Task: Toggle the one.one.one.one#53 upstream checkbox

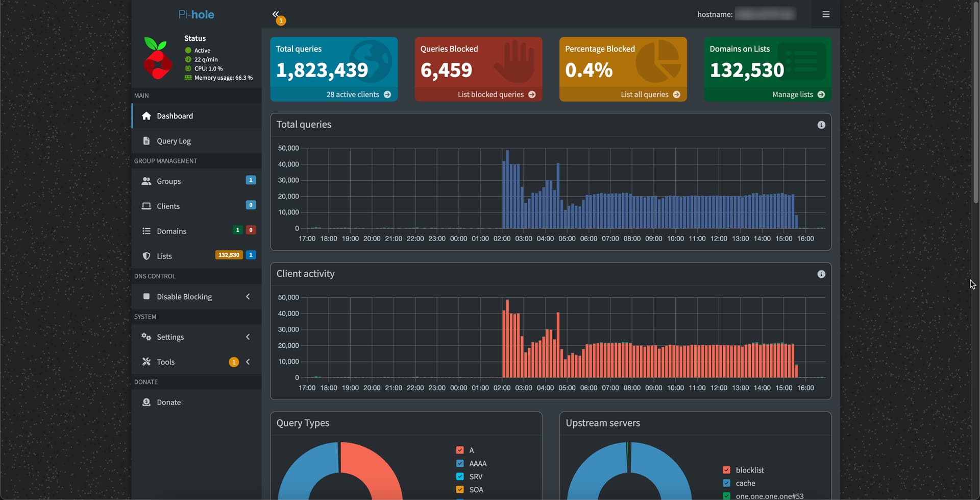Action: pos(726,496)
